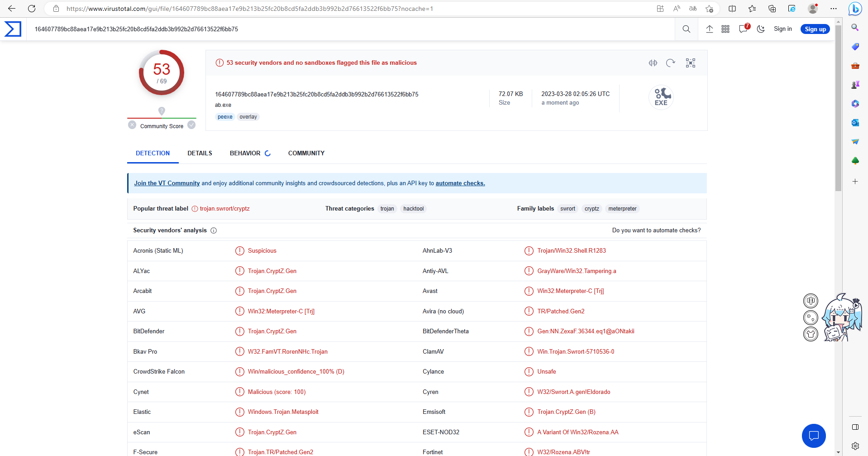Open the Bing Copilot sidebar icon
The image size is (868, 456).
point(855,9)
